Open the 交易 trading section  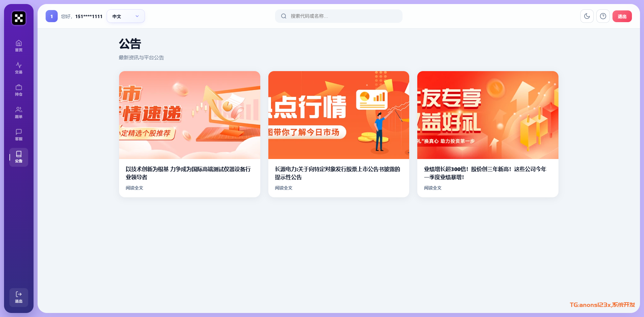(x=19, y=68)
